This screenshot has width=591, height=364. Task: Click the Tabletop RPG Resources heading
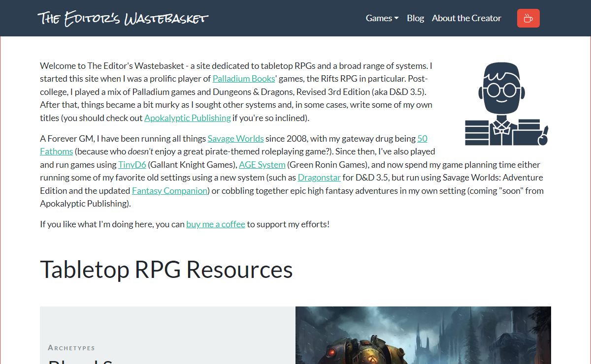(166, 270)
